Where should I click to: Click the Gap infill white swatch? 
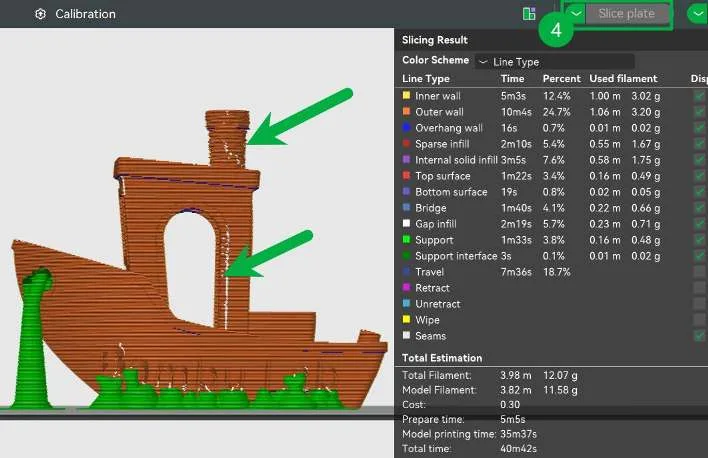pyautogui.click(x=406, y=223)
